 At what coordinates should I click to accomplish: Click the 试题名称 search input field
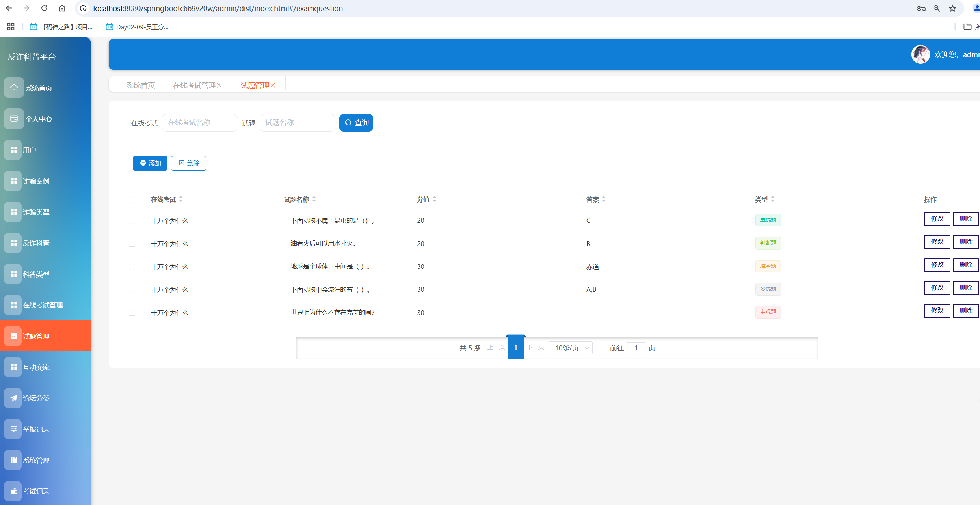(297, 123)
